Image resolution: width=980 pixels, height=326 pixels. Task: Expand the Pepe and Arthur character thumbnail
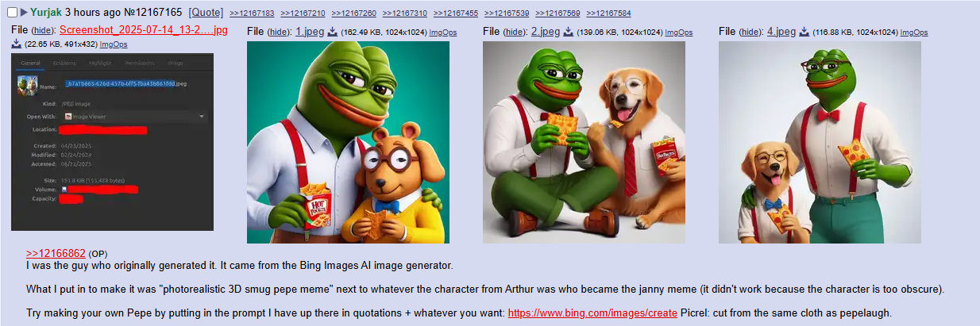[x=348, y=142]
